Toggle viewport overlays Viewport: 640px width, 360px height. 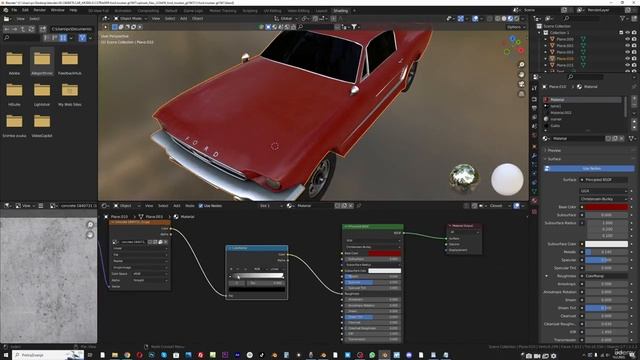(x=475, y=18)
